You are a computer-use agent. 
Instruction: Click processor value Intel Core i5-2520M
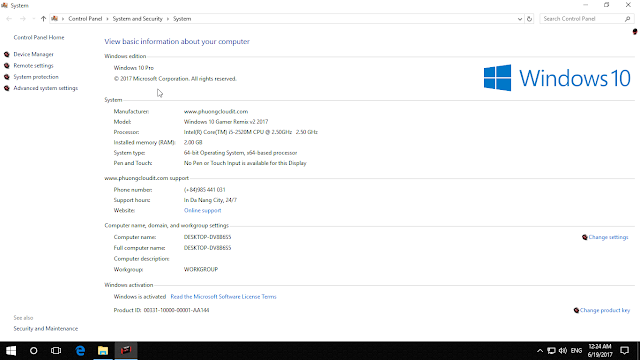pyautogui.click(x=251, y=132)
